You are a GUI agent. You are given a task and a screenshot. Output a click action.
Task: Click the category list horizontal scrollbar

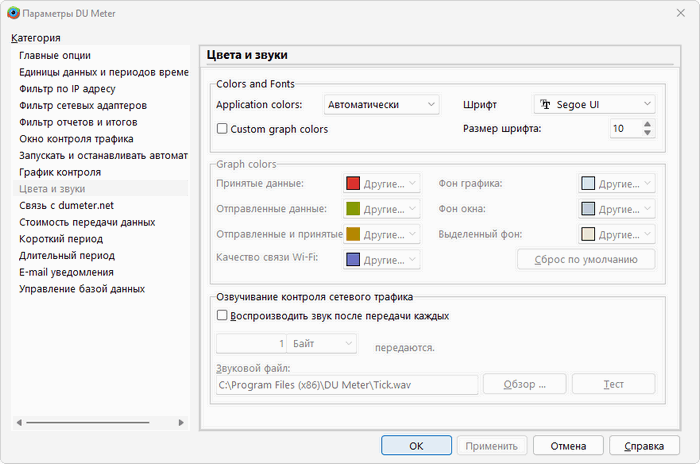coord(90,423)
